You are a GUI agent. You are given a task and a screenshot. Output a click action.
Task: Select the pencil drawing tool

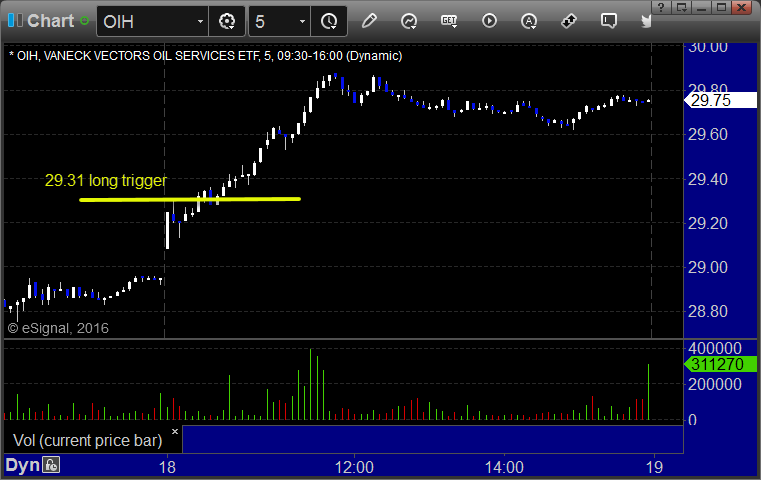coord(369,21)
